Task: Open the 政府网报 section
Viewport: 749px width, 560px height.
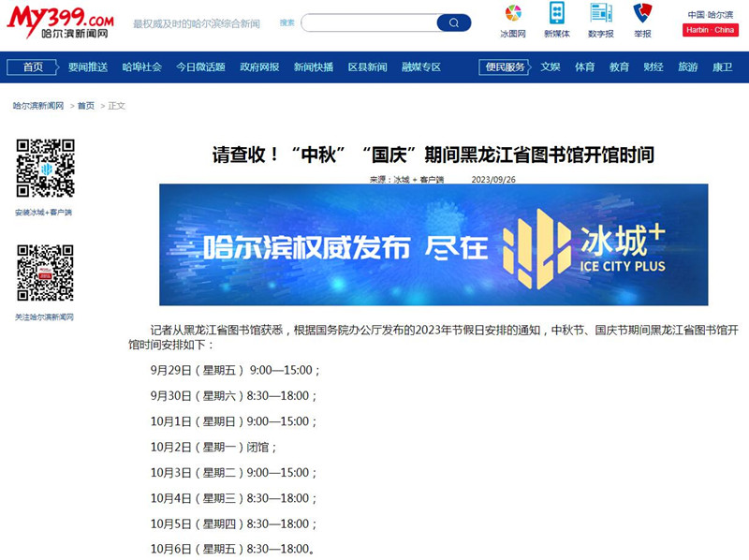Action: click(x=259, y=67)
